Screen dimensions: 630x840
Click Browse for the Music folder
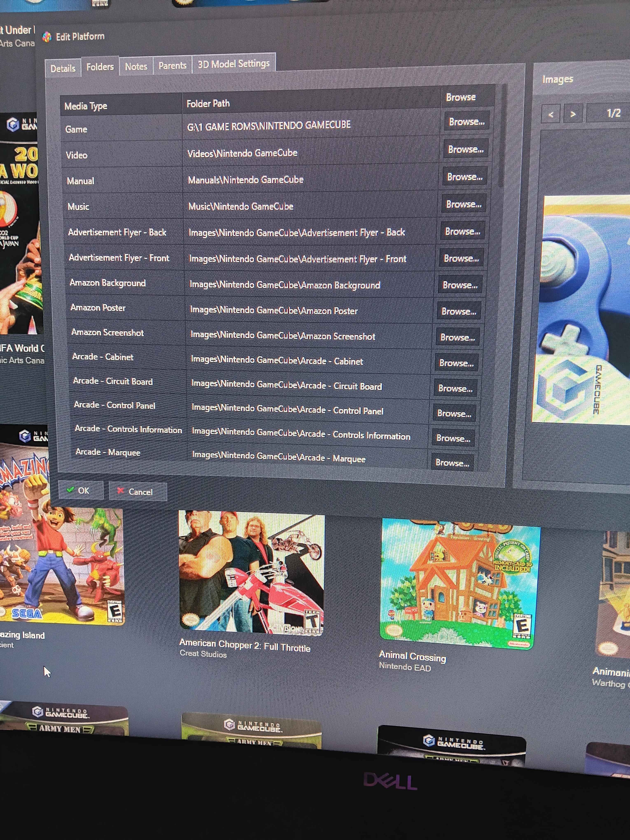pos(463,204)
